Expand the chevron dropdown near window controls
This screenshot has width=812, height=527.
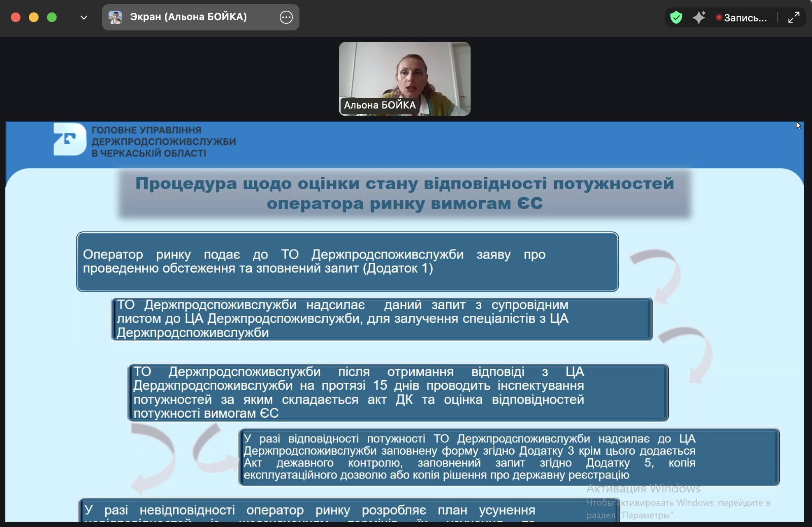(x=84, y=18)
